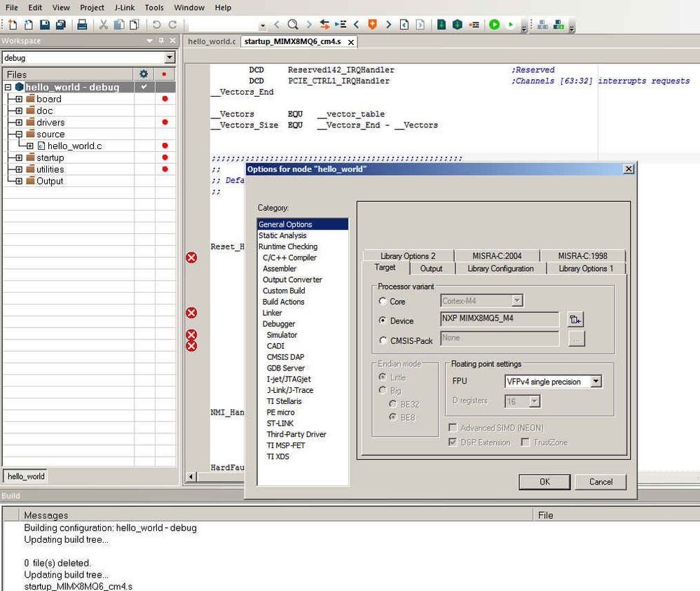Click the Redo toolbar icon
Viewport: 700px width, 591px height.
(173, 25)
